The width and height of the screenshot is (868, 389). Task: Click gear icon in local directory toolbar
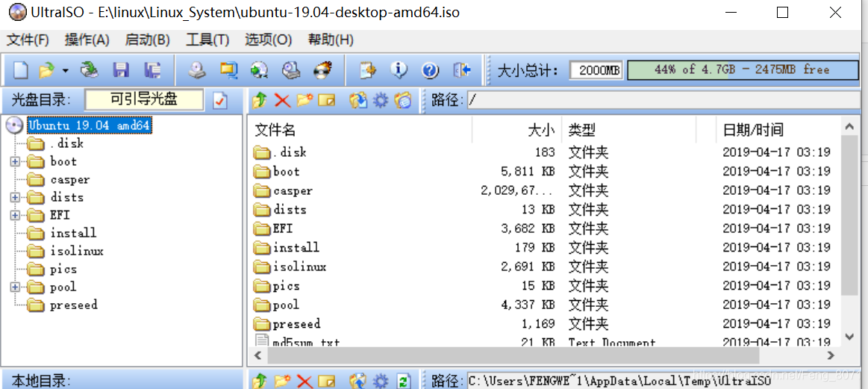point(381,381)
